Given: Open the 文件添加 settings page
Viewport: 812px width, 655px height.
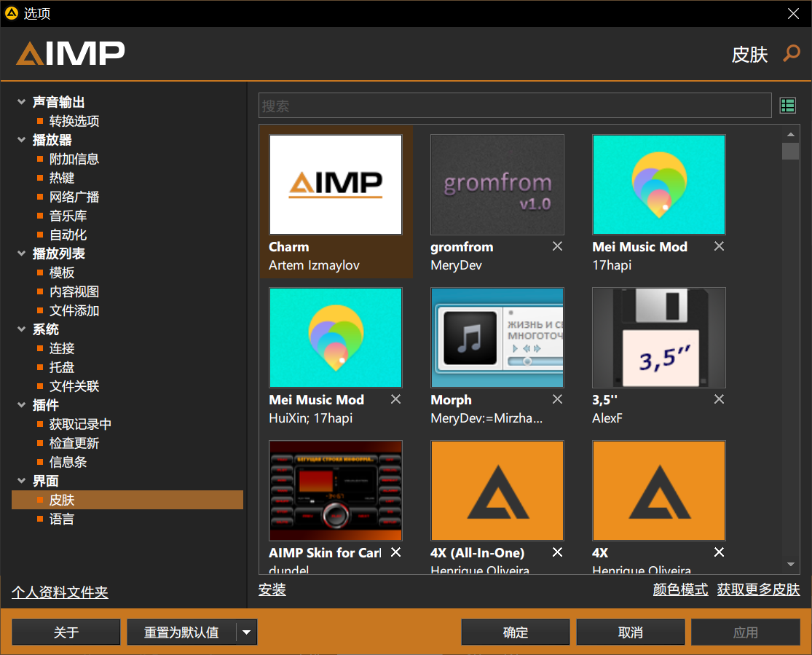Looking at the screenshot, I should tap(74, 310).
